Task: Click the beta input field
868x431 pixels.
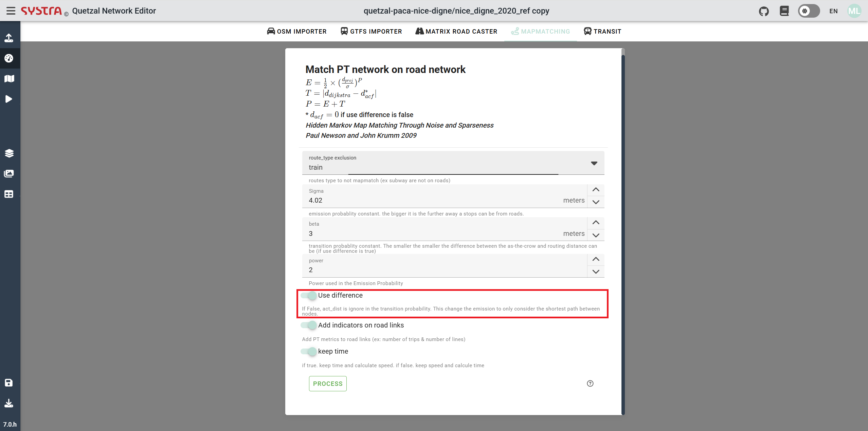Action: tap(445, 229)
